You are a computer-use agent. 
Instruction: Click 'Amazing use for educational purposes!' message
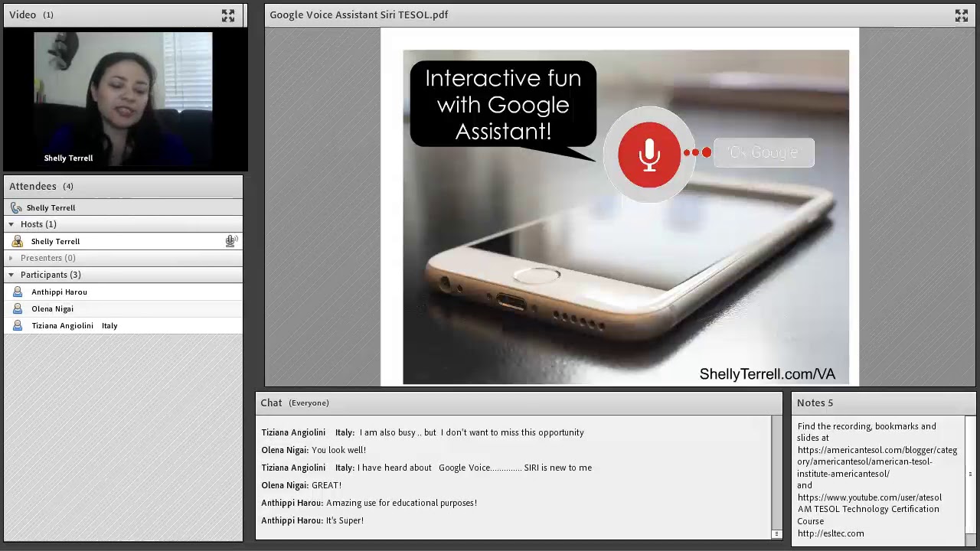[401, 503]
